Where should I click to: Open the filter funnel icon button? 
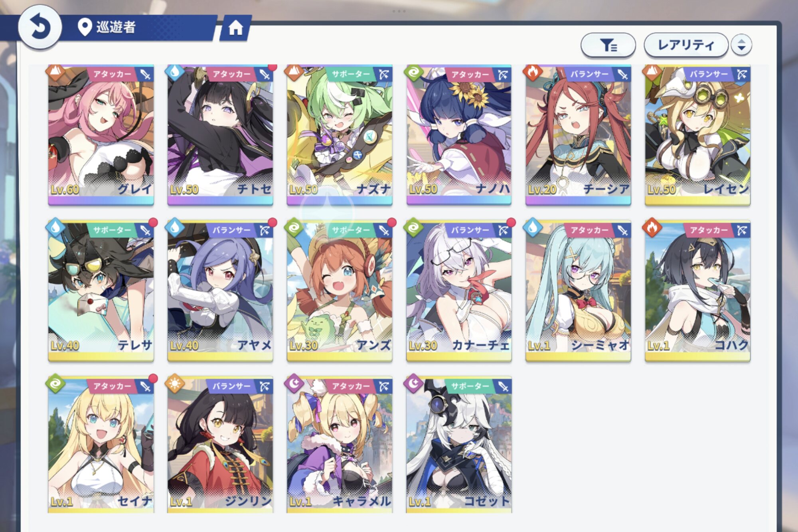click(x=608, y=45)
